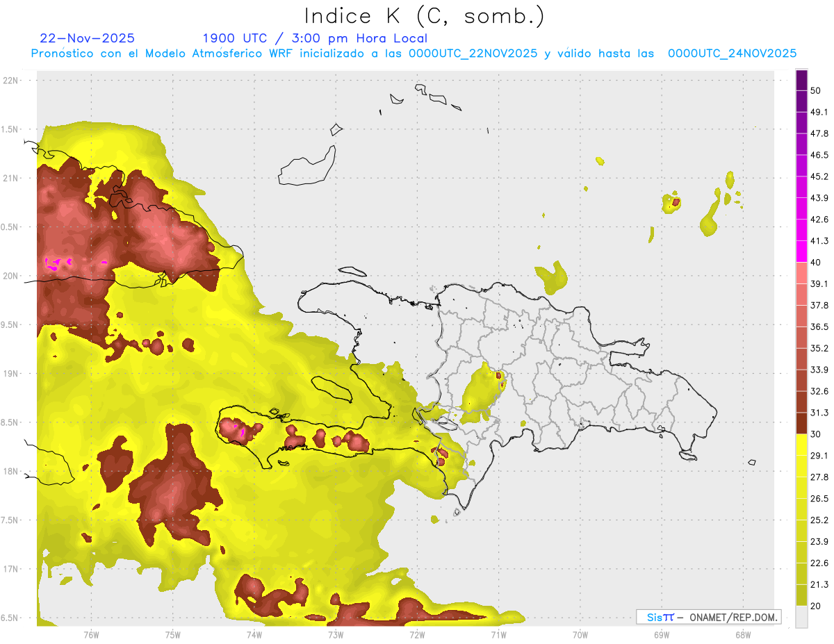834x644 pixels.
Task: Click the "74W" longitude label
Action: pyautogui.click(x=254, y=635)
